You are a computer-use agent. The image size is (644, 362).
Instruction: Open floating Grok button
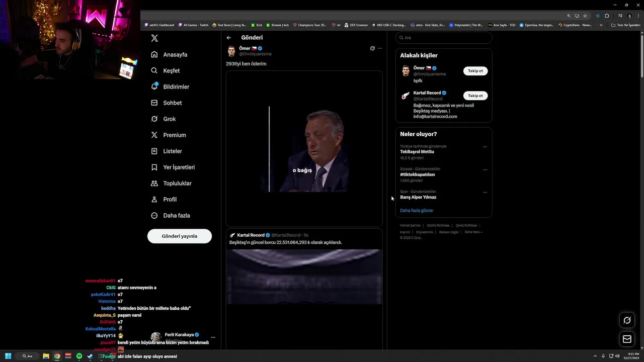tap(627, 320)
